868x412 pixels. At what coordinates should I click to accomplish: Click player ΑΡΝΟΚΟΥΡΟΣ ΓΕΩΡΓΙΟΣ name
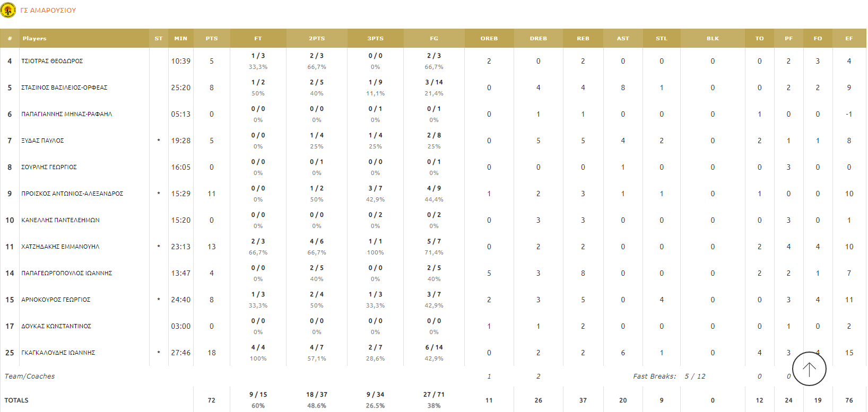coord(56,300)
